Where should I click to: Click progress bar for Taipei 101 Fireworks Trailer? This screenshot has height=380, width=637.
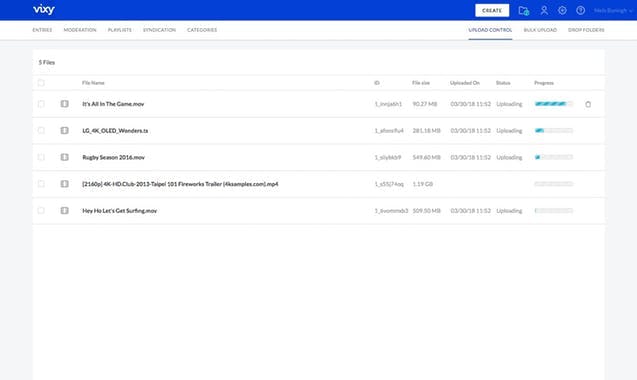[554, 184]
